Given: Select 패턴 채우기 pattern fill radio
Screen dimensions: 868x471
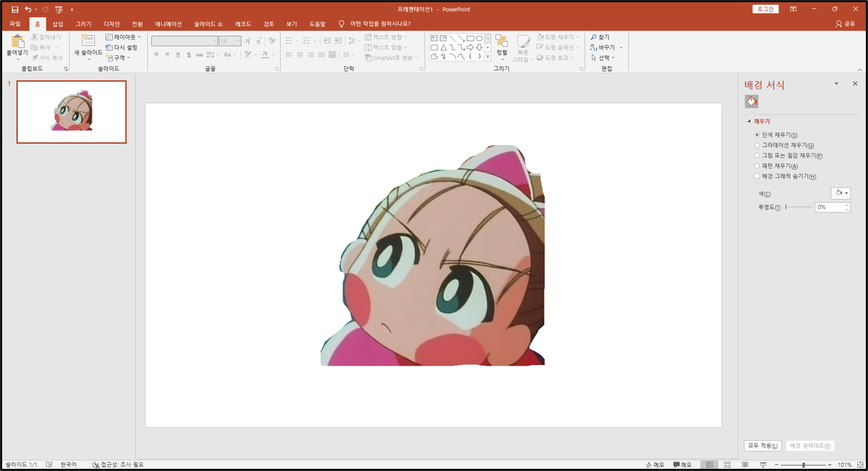Looking at the screenshot, I should pos(757,166).
